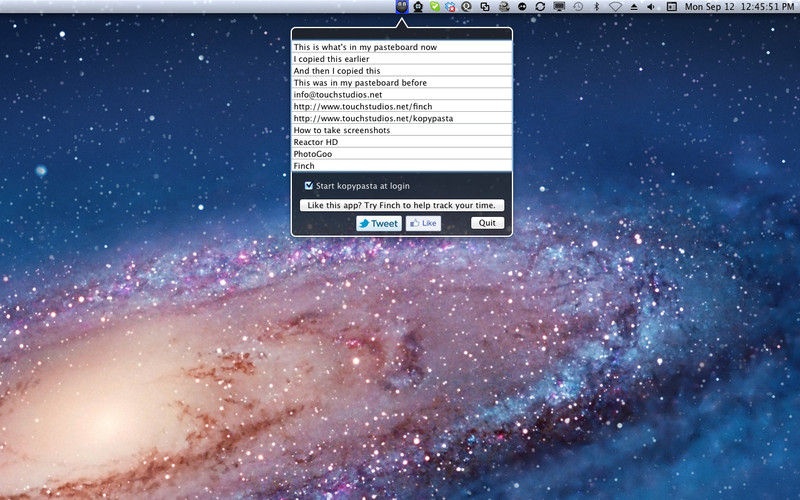Click the overlapping squares menu bar icon
800x500 pixels.
[x=485, y=7]
